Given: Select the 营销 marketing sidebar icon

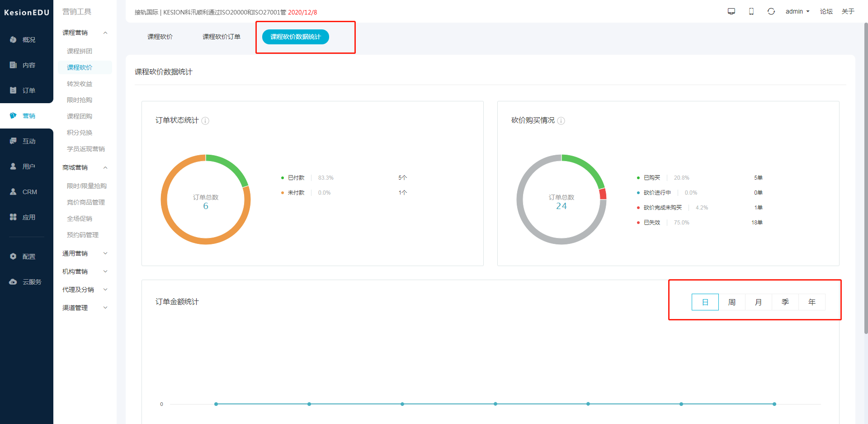Looking at the screenshot, I should pos(13,116).
